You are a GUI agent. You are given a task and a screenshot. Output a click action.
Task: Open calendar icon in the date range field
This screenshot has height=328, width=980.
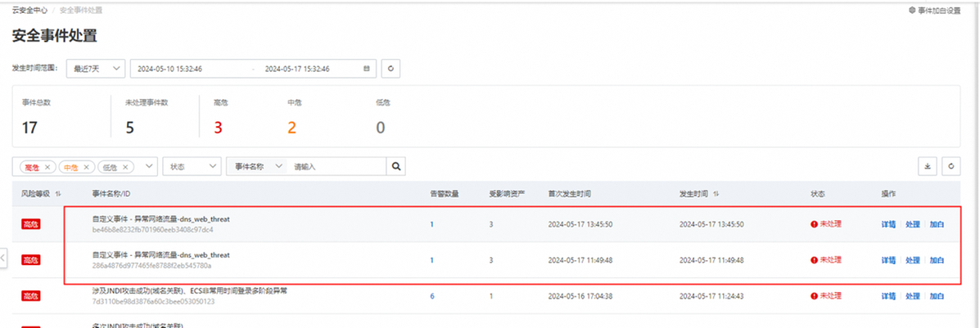(366, 69)
